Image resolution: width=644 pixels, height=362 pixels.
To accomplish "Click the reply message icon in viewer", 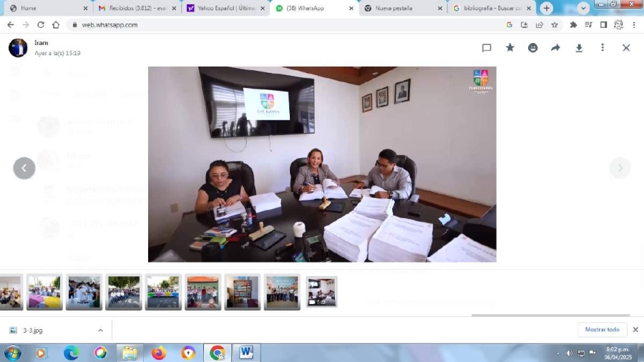I will (487, 48).
